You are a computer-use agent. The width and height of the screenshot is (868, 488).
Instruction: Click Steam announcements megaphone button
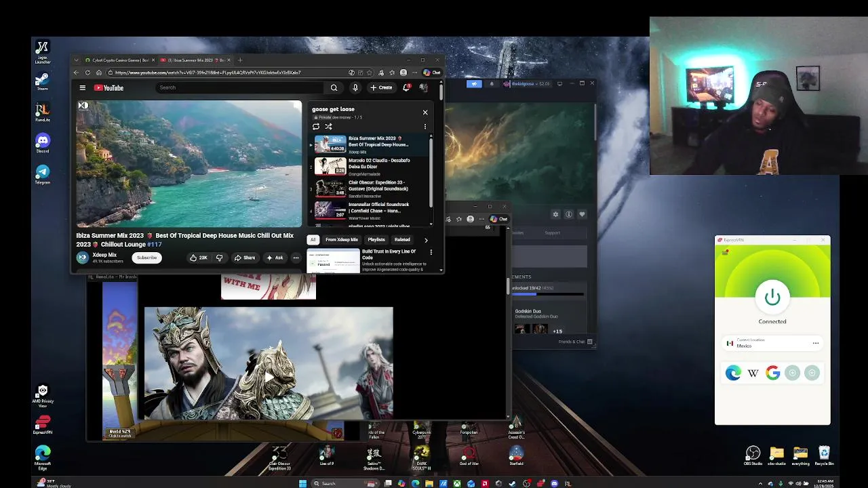[x=474, y=84]
